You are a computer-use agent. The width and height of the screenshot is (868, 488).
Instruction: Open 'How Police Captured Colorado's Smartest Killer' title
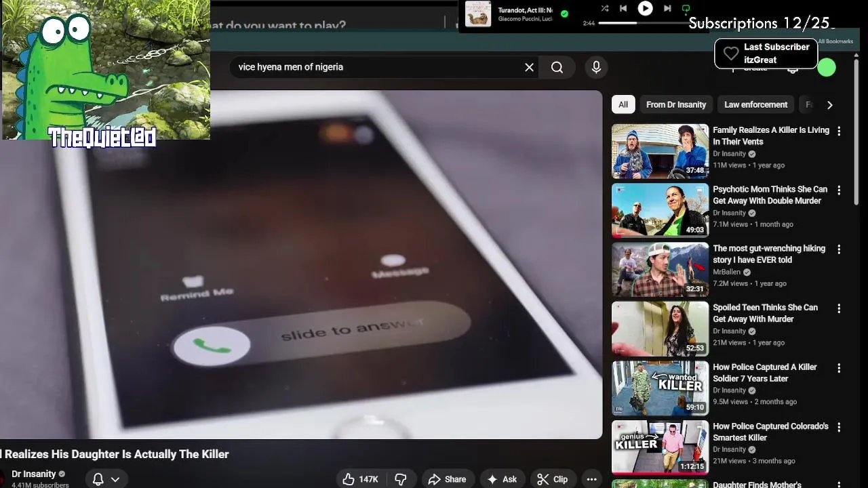(770, 432)
